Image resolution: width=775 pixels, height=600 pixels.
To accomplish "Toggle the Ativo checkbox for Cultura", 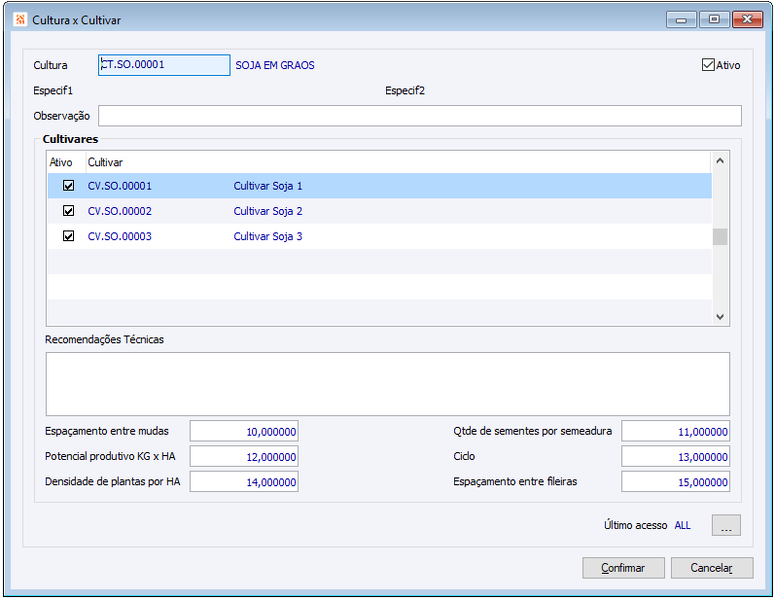I will pos(708,65).
